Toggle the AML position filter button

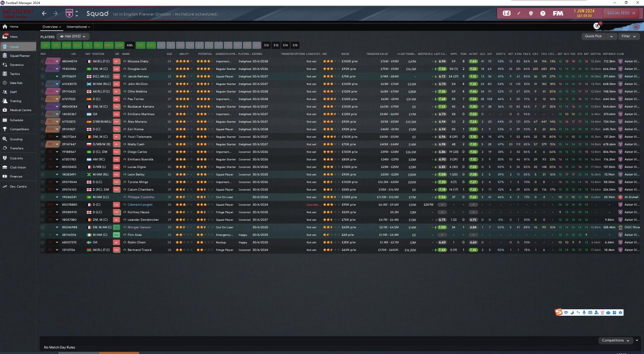tap(130, 45)
